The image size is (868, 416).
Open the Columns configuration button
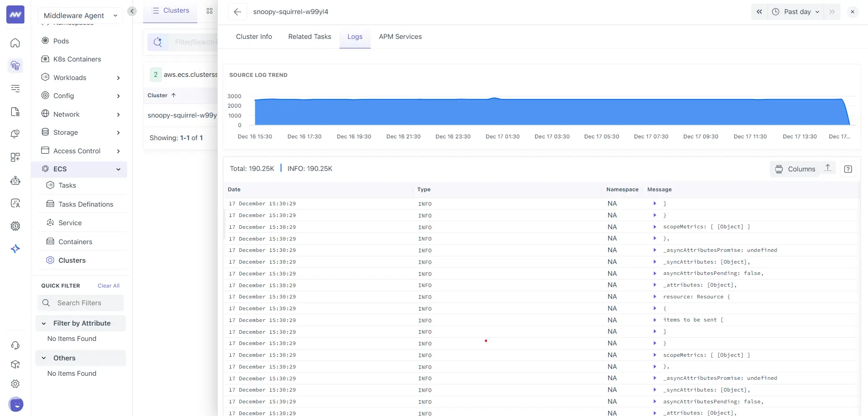tap(795, 169)
